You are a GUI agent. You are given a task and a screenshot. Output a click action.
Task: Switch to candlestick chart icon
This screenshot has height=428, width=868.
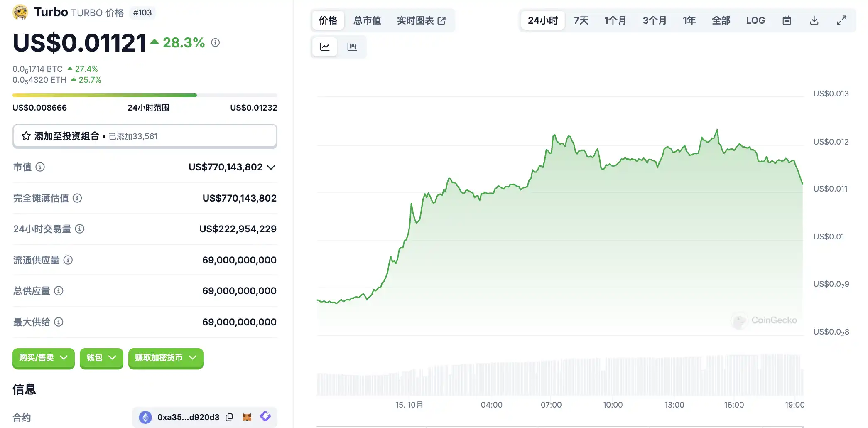click(x=352, y=47)
